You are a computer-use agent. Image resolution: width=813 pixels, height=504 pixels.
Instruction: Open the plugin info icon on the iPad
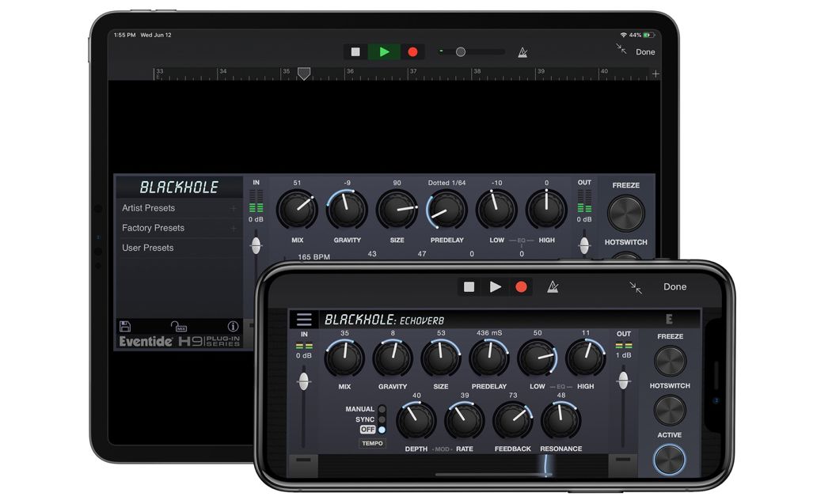click(x=233, y=326)
